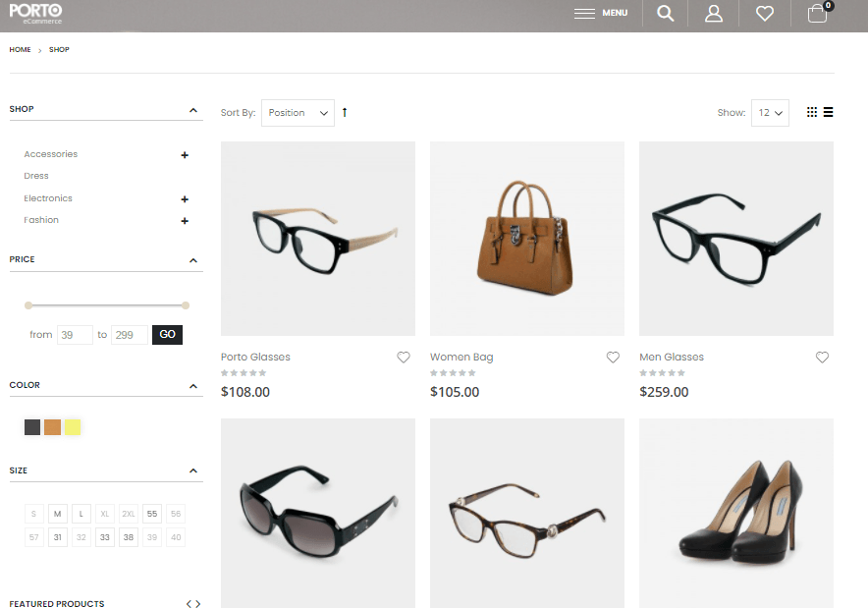Click the user account icon
This screenshot has height=608, width=868.
coord(714,14)
